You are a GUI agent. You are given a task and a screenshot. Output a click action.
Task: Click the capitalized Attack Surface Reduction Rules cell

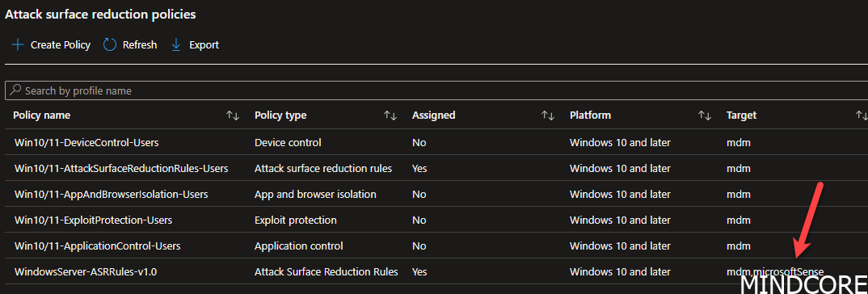click(326, 271)
